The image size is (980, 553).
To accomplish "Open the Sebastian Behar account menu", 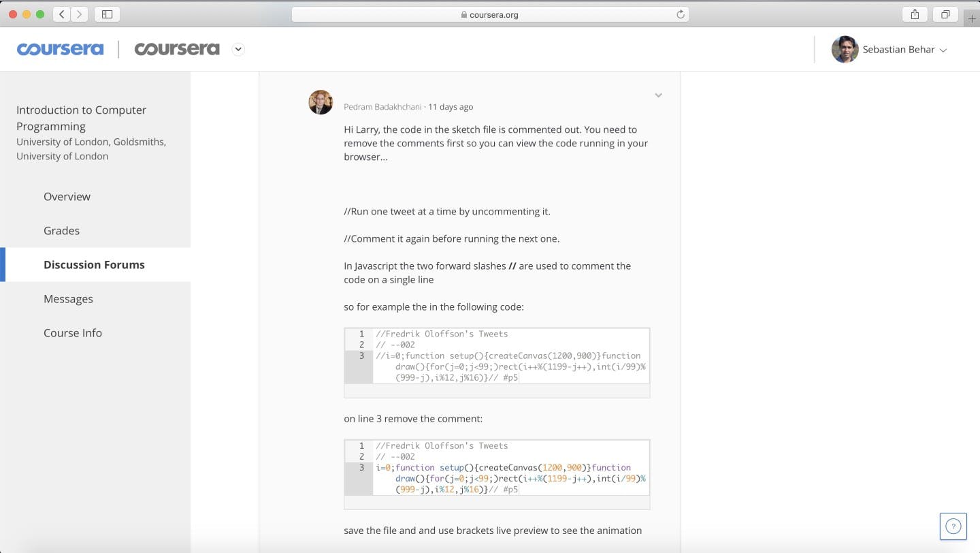I will click(x=889, y=50).
